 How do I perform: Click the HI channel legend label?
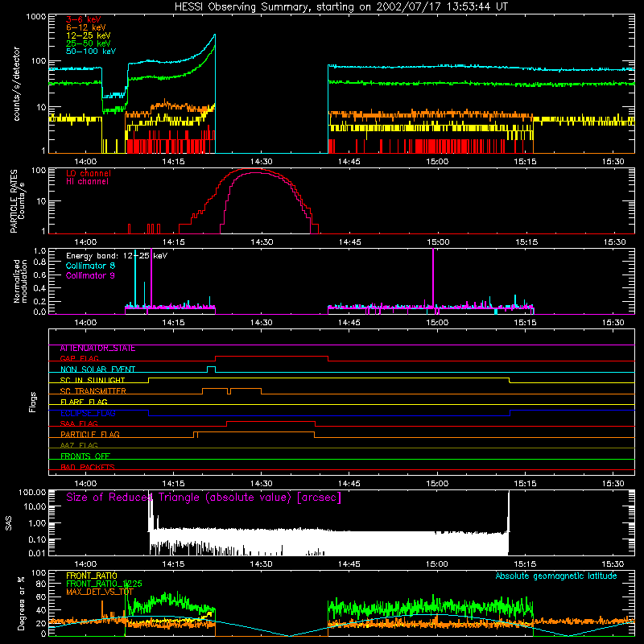87,182
